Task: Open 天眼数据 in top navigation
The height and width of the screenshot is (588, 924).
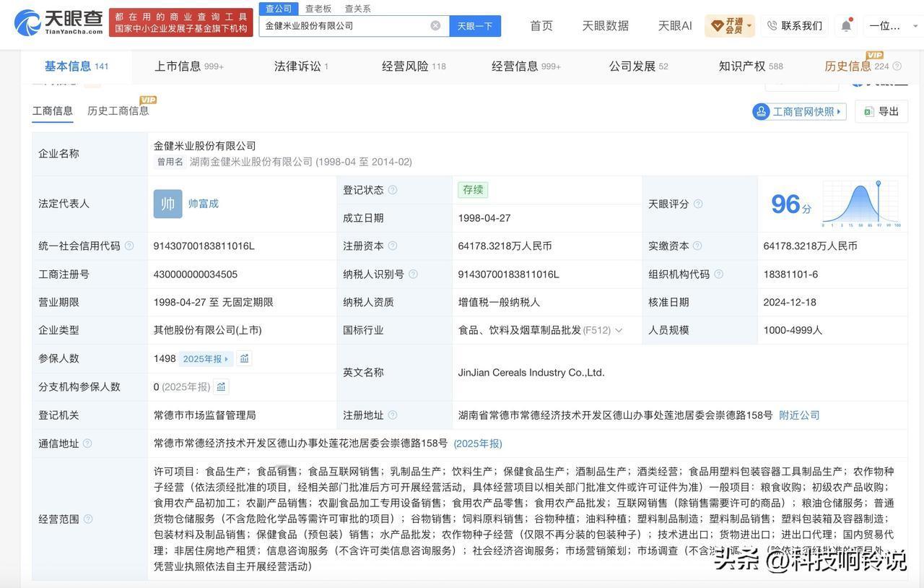Action: click(606, 26)
